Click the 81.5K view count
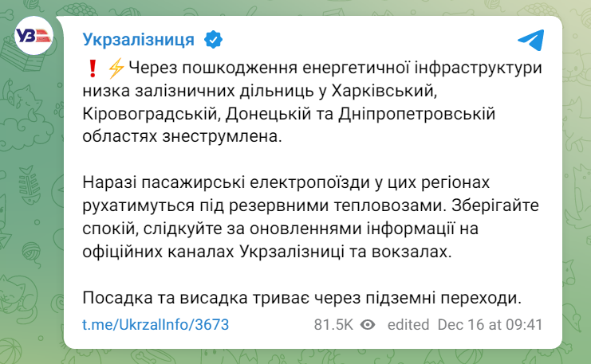Screen dimensions: 591x364 coord(333,325)
